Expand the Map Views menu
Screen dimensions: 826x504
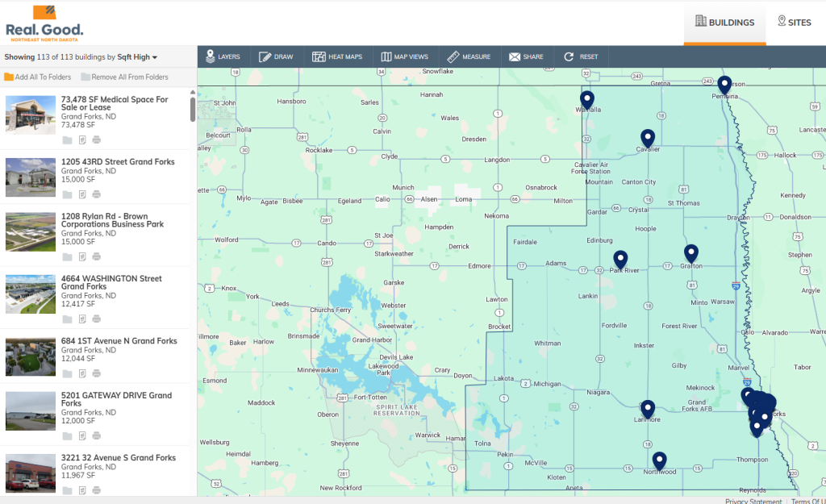point(405,57)
